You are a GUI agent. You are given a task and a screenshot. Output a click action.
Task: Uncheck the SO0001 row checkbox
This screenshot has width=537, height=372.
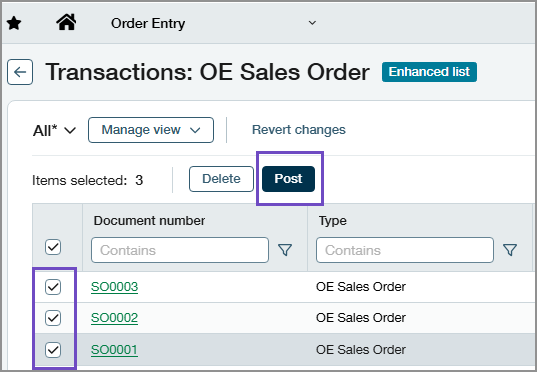(53, 350)
